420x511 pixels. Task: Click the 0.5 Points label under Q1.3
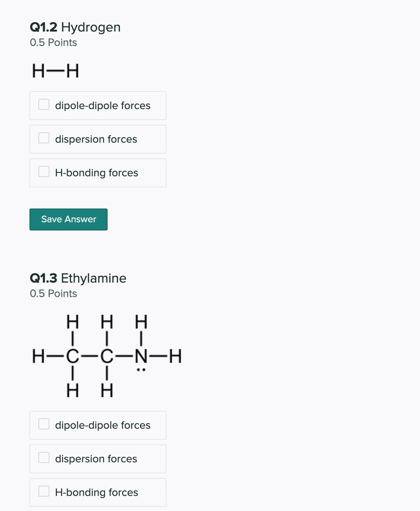point(53,293)
